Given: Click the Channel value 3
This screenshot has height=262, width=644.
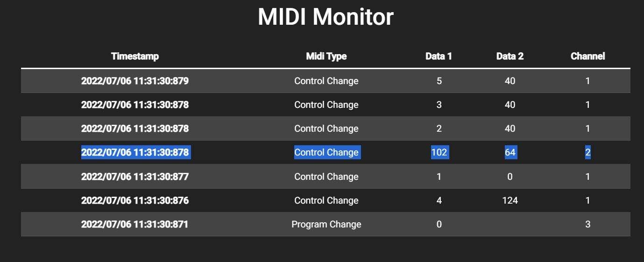Looking at the screenshot, I should coord(587,224).
